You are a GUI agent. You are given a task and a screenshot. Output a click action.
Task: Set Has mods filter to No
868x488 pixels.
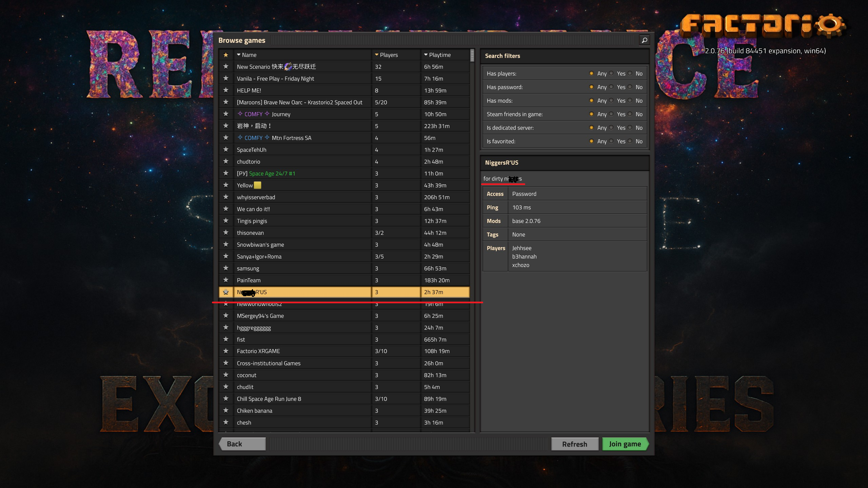(630, 101)
